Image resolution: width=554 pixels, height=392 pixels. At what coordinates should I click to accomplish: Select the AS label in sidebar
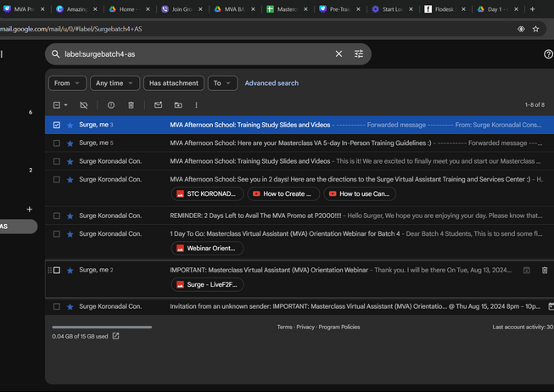(x=18, y=227)
